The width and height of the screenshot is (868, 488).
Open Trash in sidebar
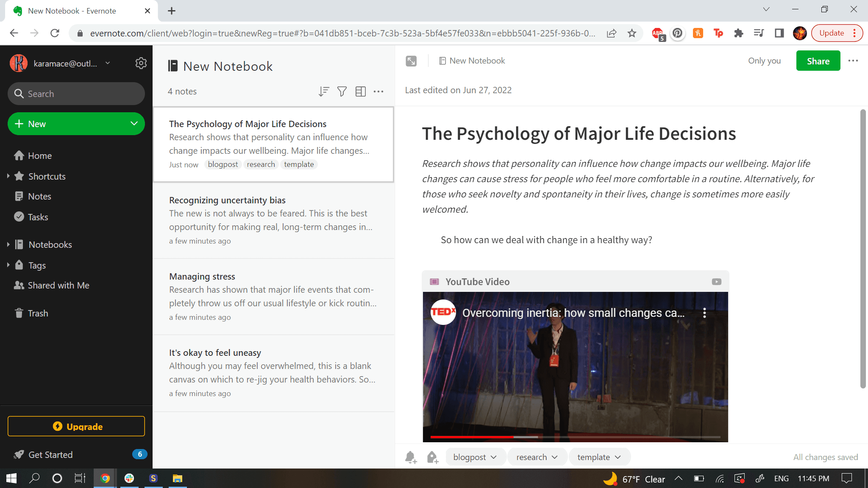[38, 313]
